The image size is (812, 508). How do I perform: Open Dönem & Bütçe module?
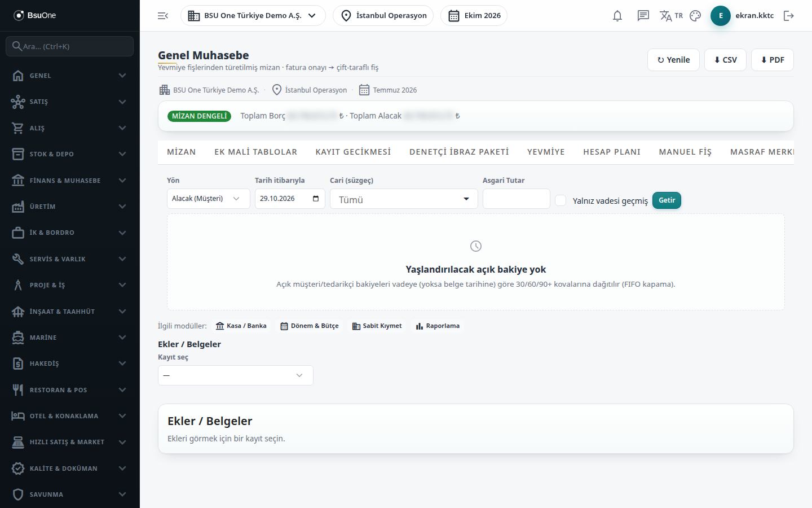[310, 326]
